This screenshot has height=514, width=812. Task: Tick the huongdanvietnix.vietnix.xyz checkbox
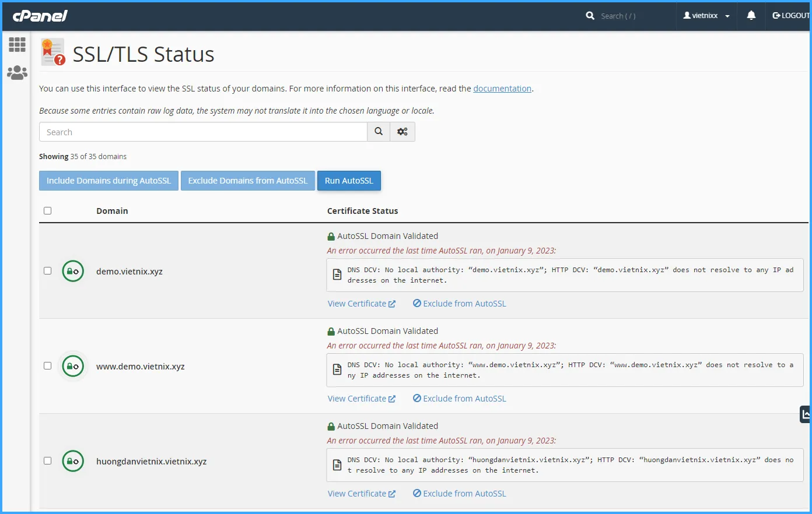tap(48, 461)
